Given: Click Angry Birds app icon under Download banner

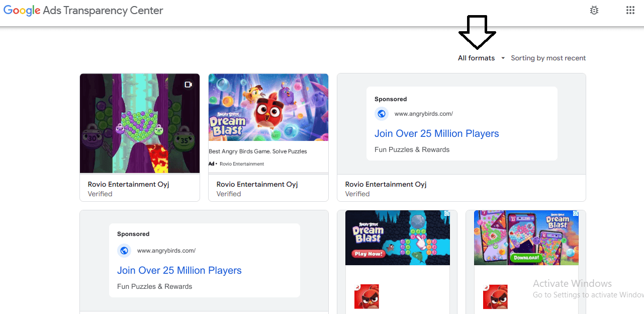Looking at the screenshot, I should click(x=495, y=296).
